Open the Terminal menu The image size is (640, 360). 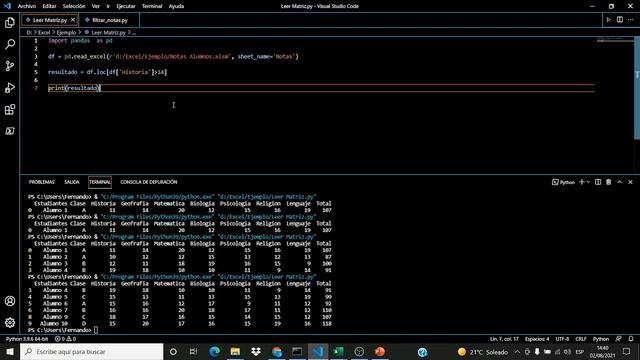pos(152,6)
